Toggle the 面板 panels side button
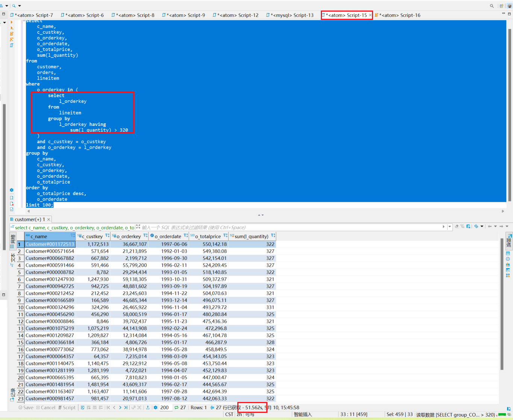Screen dimensions: 513x420 coord(508,241)
